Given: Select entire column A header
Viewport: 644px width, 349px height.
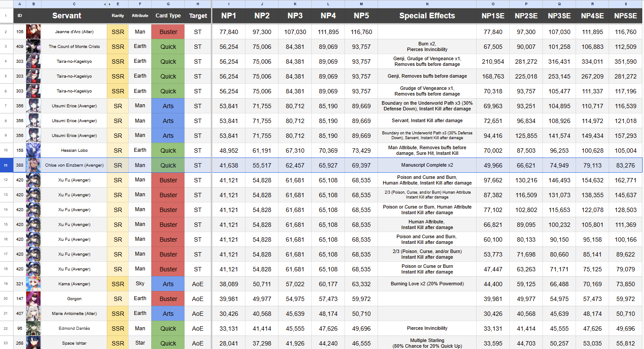Looking at the screenshot, I should pyautogui.click(x=20, y=4).
